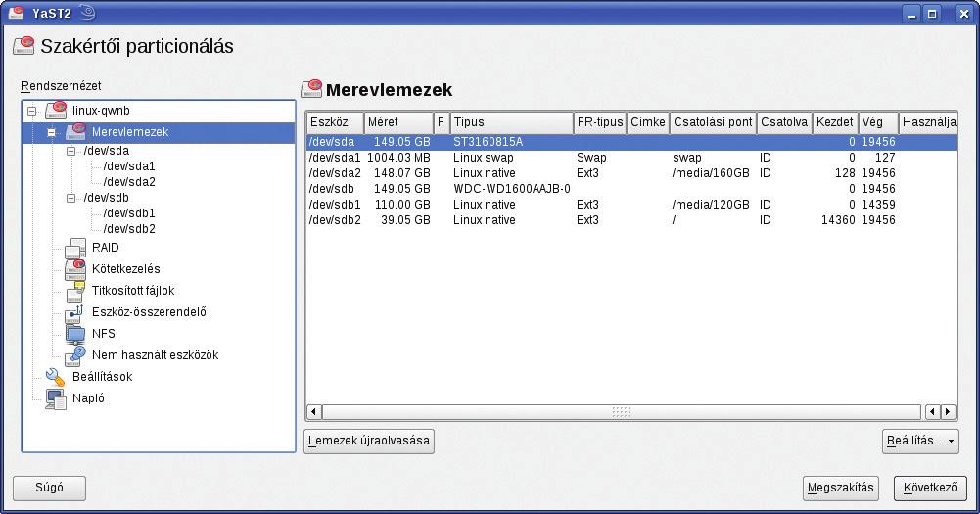Viewport: 980px width, 514px height.
Task: Click the linux-qwnb computer icon
Action: 56,110
